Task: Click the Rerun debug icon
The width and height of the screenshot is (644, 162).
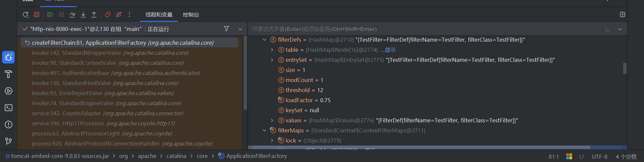Action: (26, 14)
